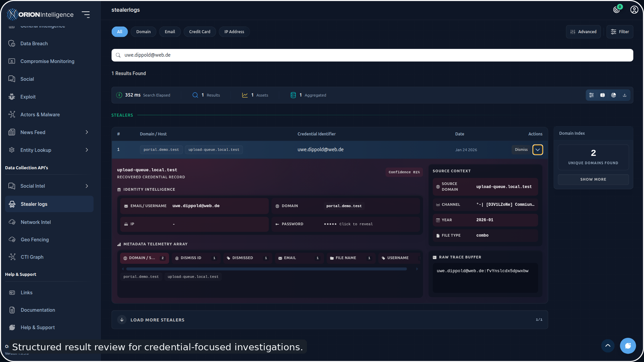Click the split panel icon in results toolbar
644x362 pixels.
pyautogui.click(x=603, y=95)
